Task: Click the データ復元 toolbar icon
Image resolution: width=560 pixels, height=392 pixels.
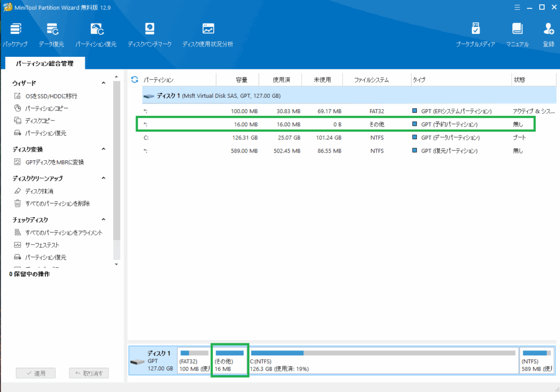Action: [51, 30]
